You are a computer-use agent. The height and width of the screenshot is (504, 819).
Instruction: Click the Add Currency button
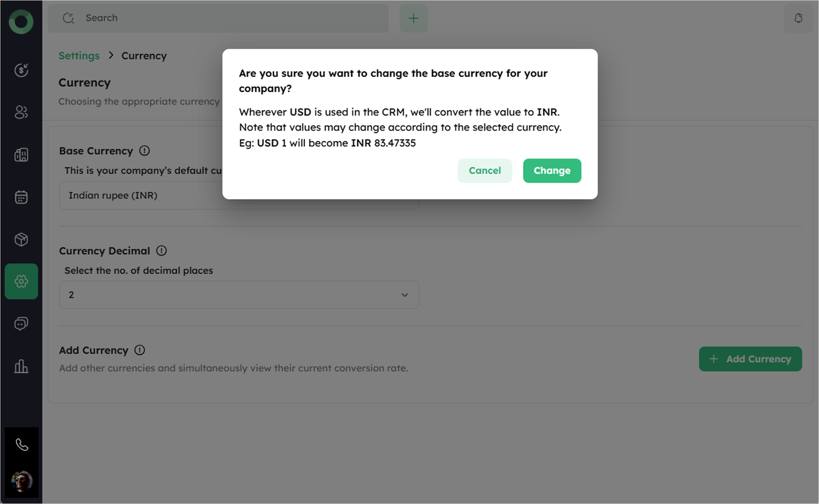pyautogui.click(x=750, y=359)
